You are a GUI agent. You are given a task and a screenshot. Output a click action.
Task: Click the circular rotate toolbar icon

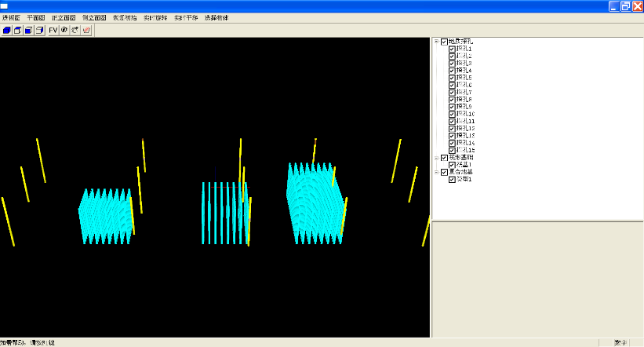pyautogui.click(x=64, y=31)
